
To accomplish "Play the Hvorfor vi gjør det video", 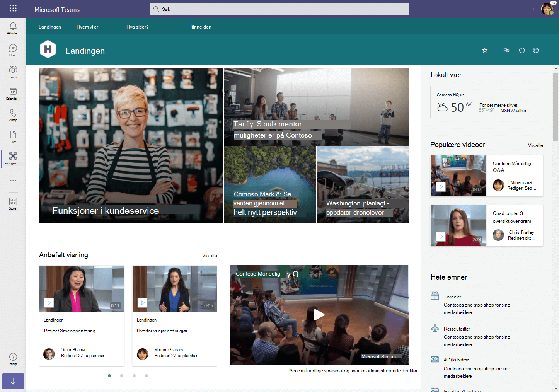I will coord(143,303).
